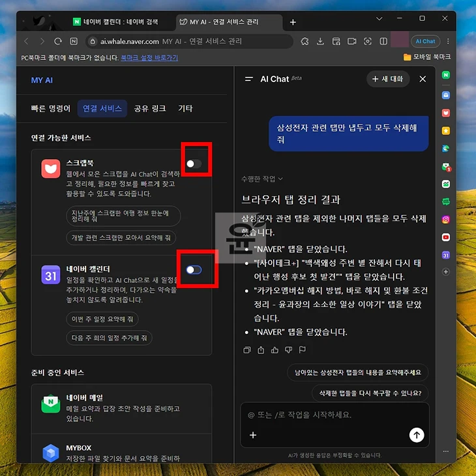Expand the 수행한 작업 section

(261, 179)
